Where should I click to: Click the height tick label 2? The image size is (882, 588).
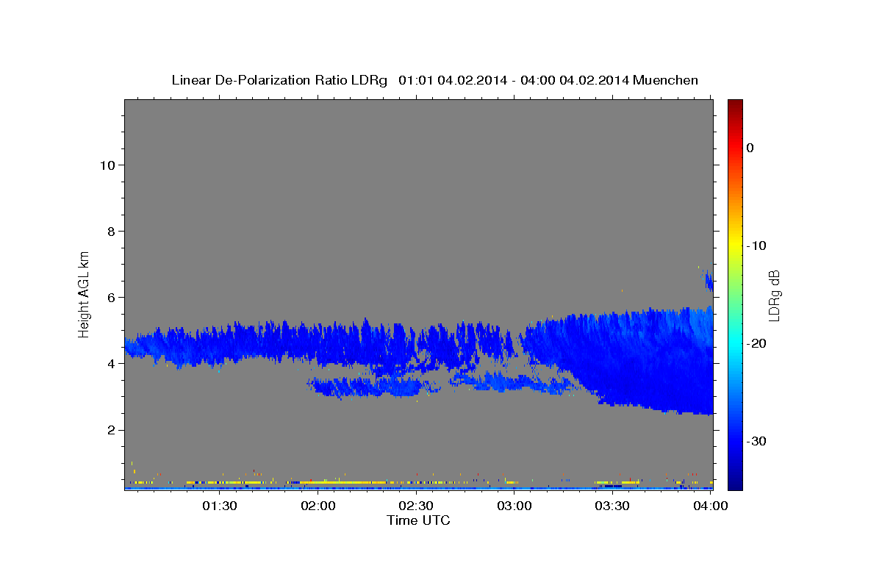[110, 429]
